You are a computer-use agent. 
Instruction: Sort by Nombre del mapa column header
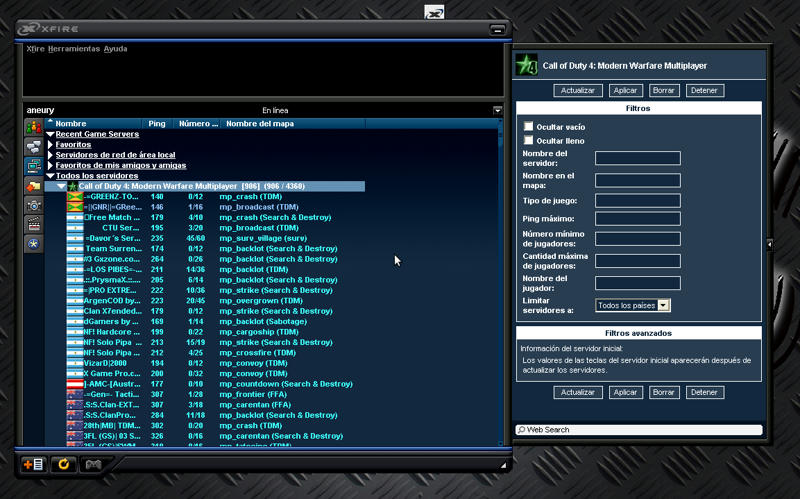tap(293, 123)
